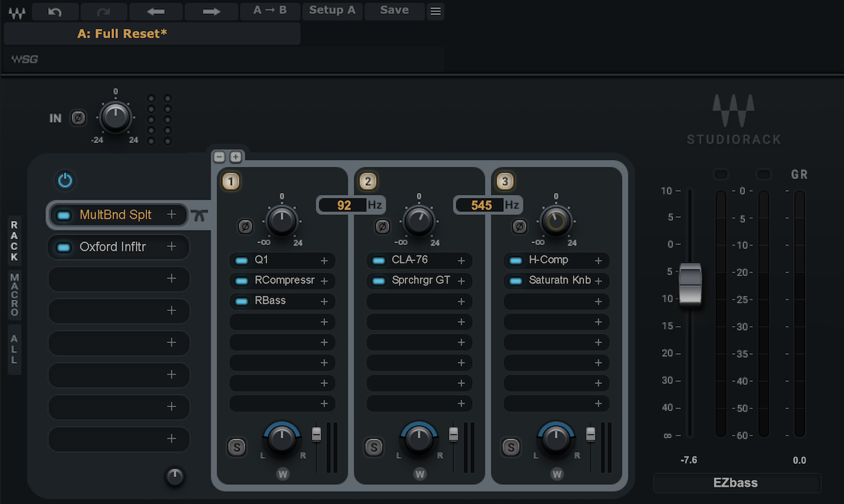Bypass the Oxford Infltr plugin
The width and height of the screenshot is (844, 504).
[x=64, y=247]
